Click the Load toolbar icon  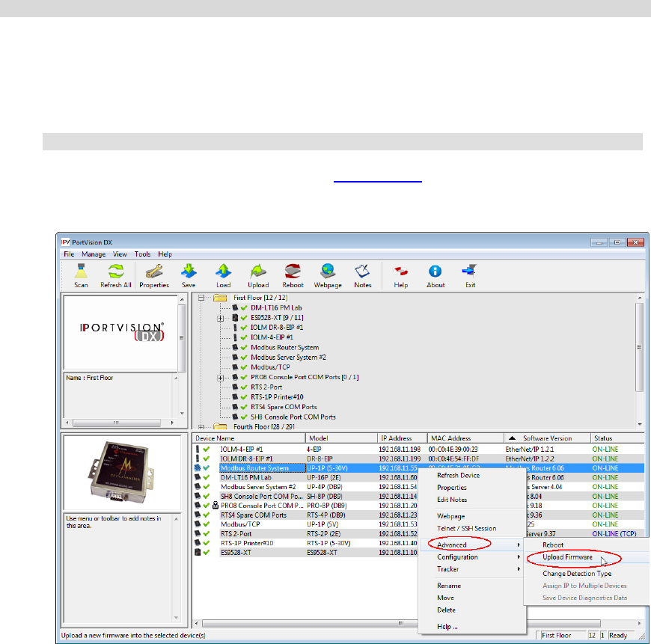point(224,272)
